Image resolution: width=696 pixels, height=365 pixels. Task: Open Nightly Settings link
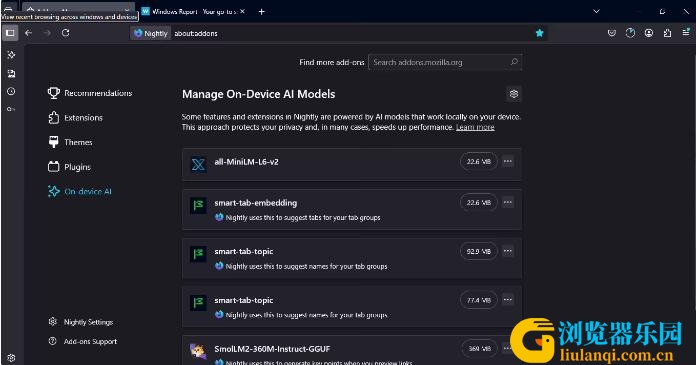[x=81, y=322]
